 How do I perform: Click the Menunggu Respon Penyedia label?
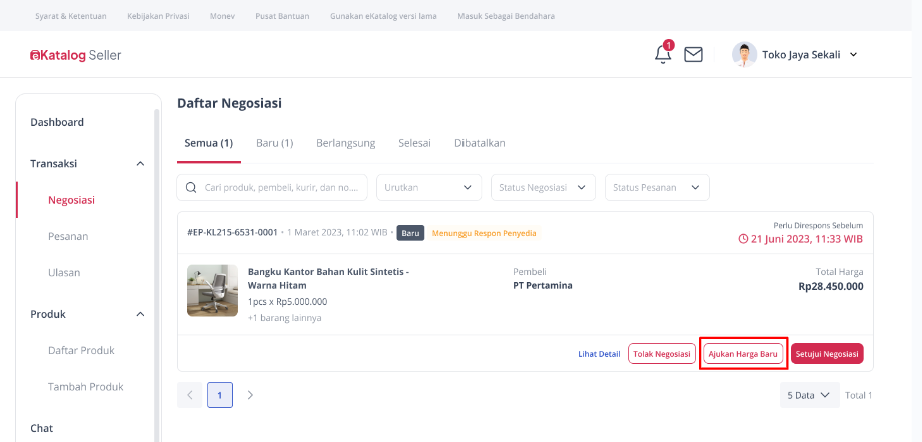484,233
